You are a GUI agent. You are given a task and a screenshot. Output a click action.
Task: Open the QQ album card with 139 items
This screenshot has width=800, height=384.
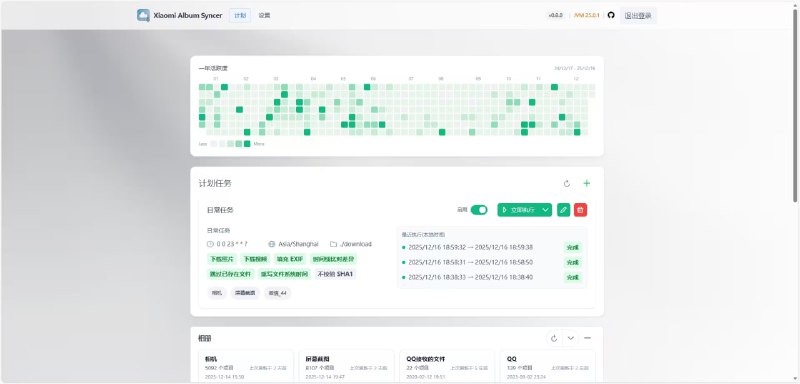pyautogui.click(x=547, y=367)
